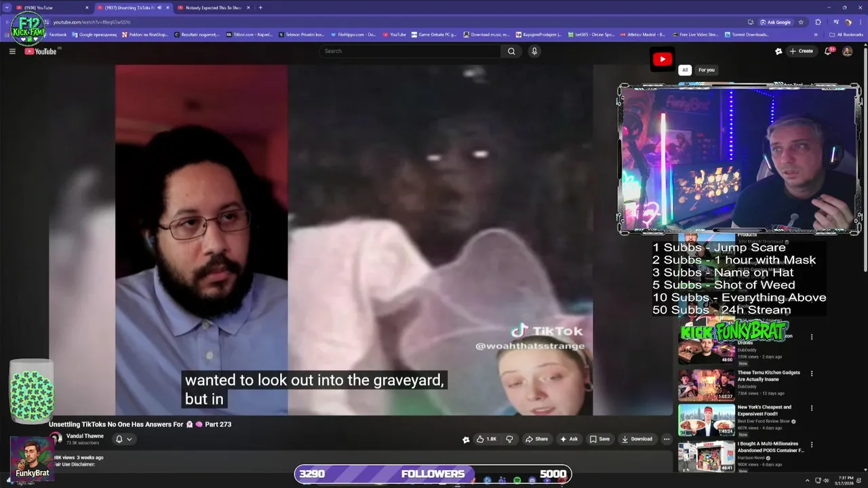Open New York's Cheapest food video thumbnail
This screenshot has height=488, width=868.
[707, 420]
